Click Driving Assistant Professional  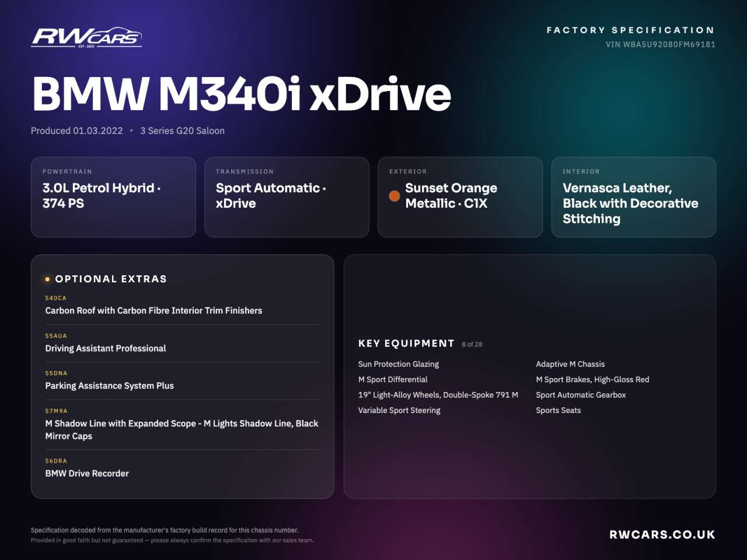[106, 348]
